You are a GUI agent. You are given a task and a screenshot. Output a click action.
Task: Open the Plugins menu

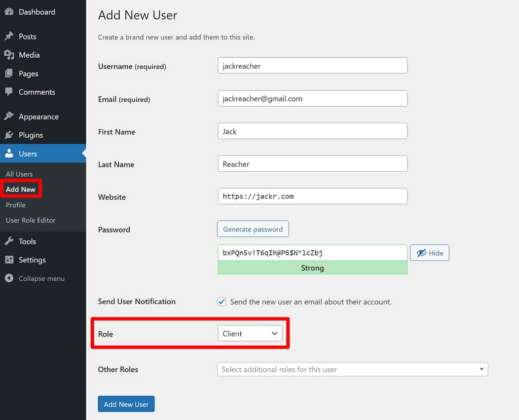[x=43, y=135]
